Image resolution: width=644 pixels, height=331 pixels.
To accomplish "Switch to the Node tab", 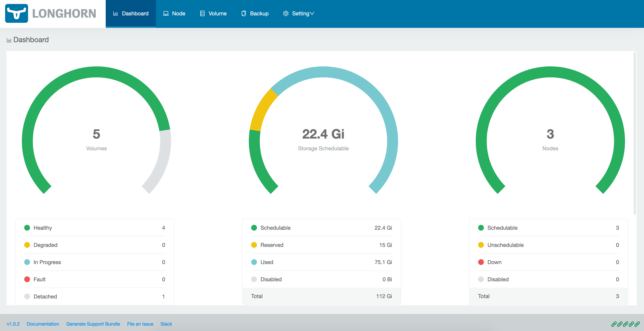I will 174,14.
